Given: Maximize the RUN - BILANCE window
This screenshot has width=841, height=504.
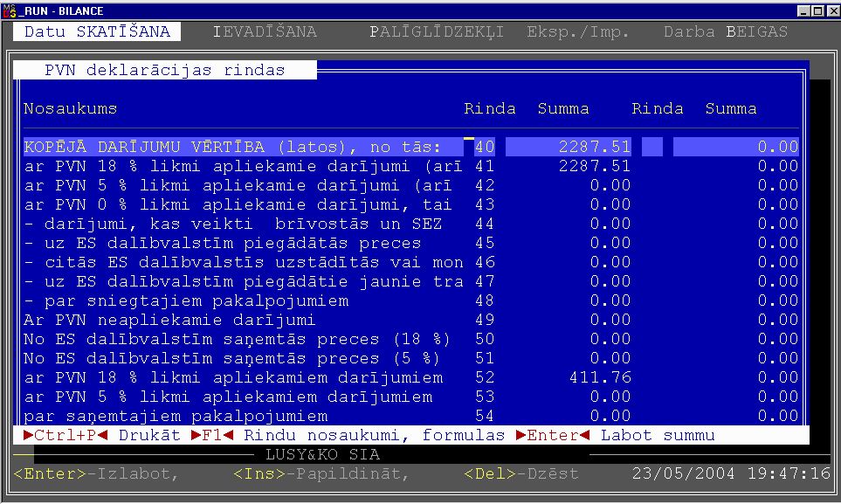Looking at the screenshot, I should pos(817,10).
